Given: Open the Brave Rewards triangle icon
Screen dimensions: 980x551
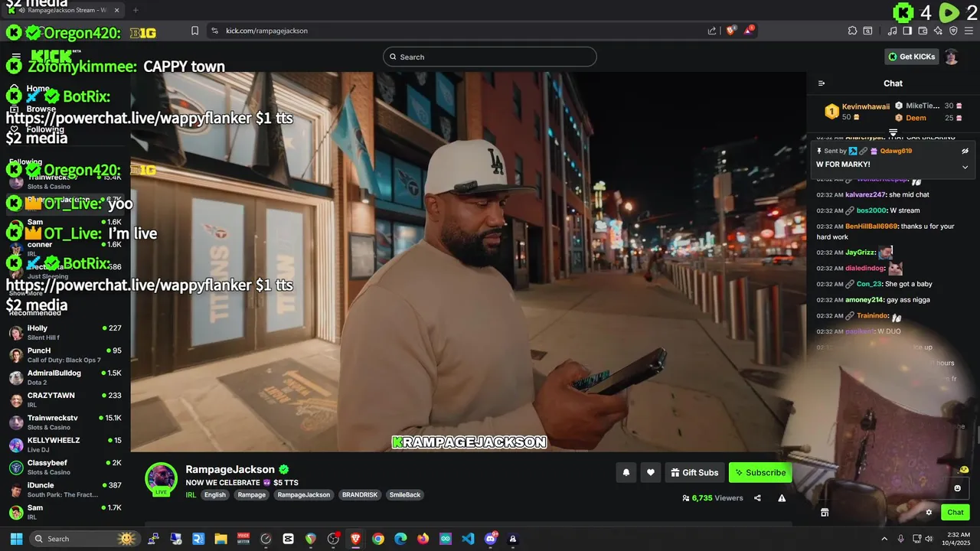Looking at the screenshot, I should (748, 31).
